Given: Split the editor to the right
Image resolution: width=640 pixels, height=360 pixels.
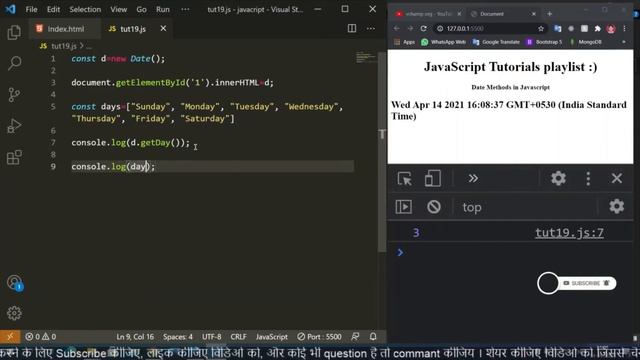Looking at the screenshot, I should 351,28.
